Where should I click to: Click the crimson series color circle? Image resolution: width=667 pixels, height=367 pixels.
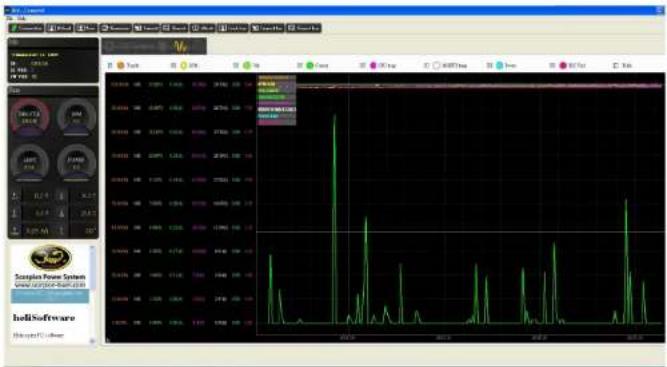click(563, 65)
